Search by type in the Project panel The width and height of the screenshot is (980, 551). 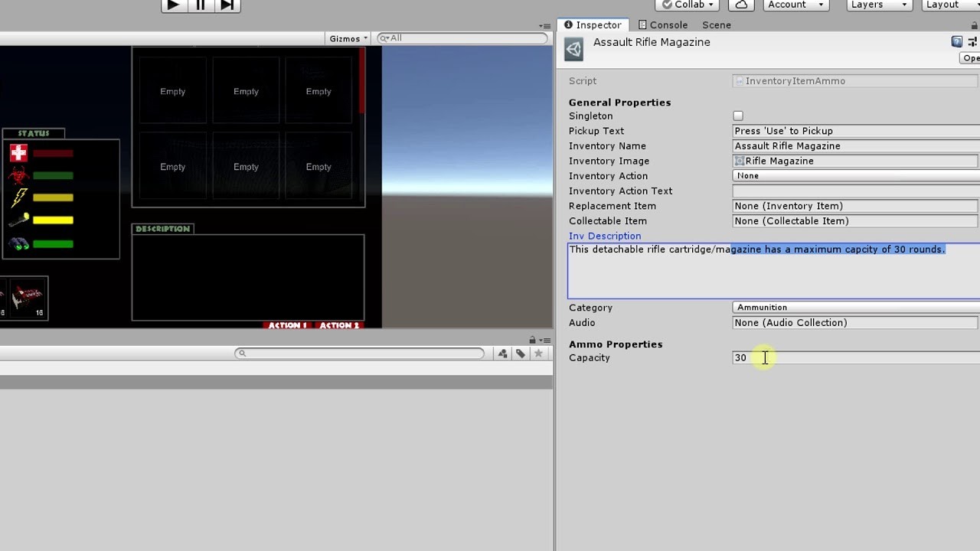(502, 354)
